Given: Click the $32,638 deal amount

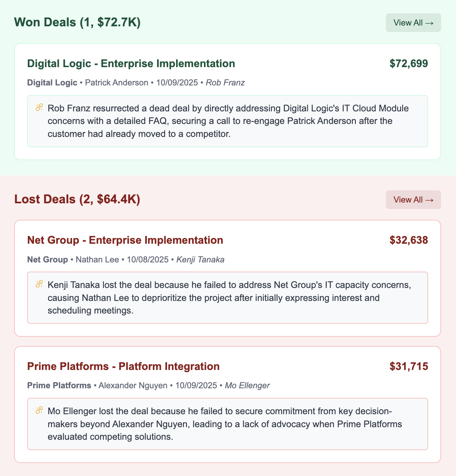Looking at the screenshot, I should (x=409, y=240).
